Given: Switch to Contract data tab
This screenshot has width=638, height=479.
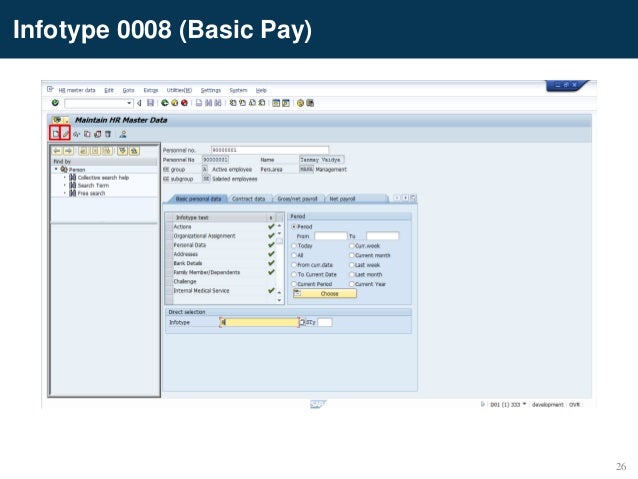Looking at the screenshot, I should tap(248, 199).
